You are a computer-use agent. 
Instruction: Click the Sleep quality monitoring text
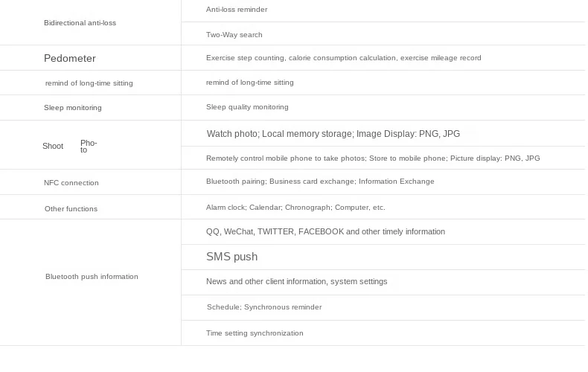click(247, 107)
